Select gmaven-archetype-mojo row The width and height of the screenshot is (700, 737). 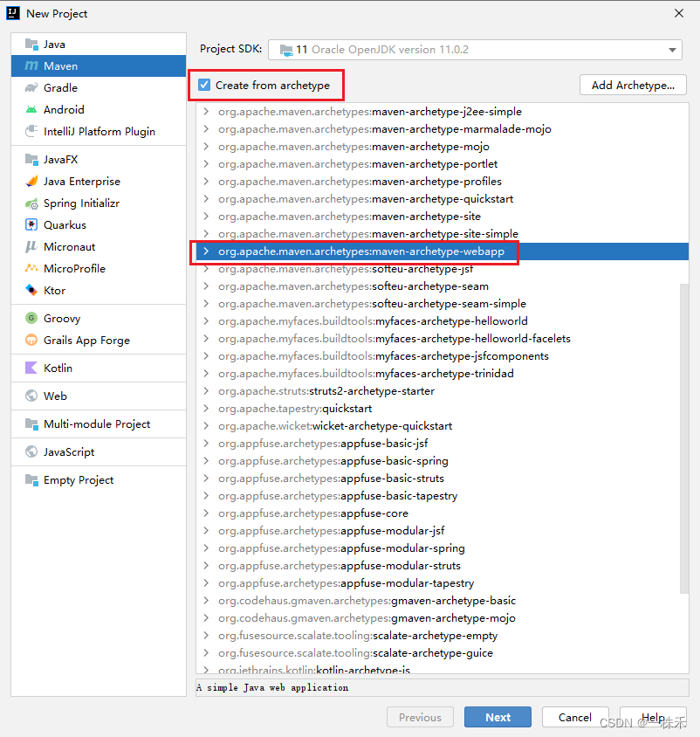tap(442, 618)
